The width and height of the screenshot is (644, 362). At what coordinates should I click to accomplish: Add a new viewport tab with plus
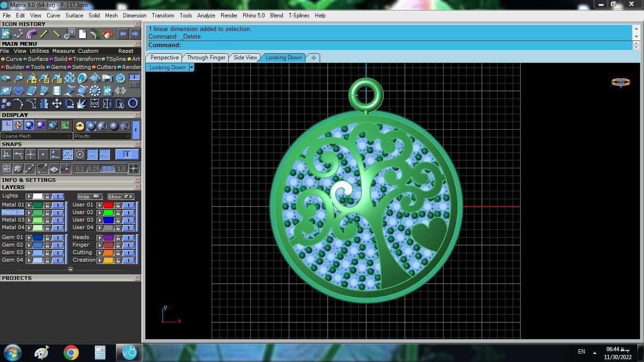pyautogui.click(x=314, y=58)
